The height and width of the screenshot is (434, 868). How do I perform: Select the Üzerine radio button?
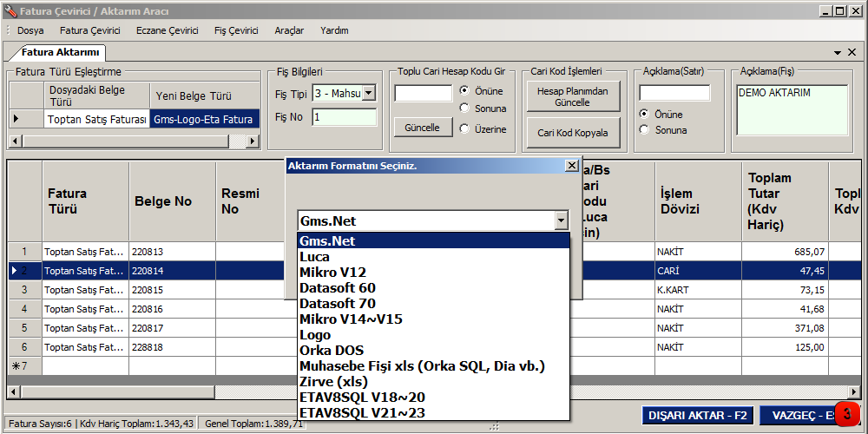[464, 128]
